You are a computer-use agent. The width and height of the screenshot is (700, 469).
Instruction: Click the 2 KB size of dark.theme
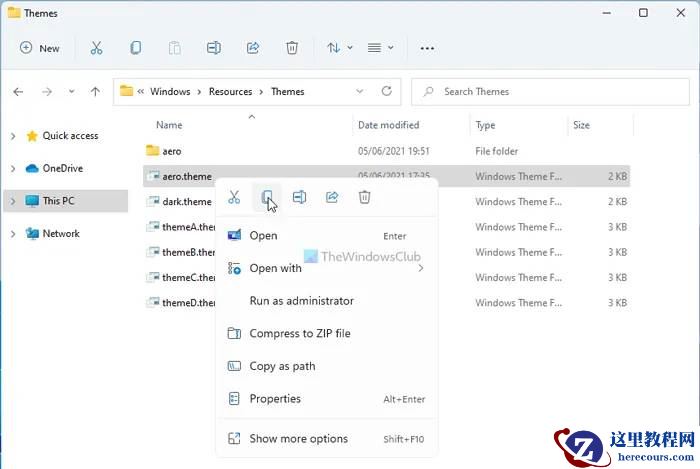tap(617, 202)
